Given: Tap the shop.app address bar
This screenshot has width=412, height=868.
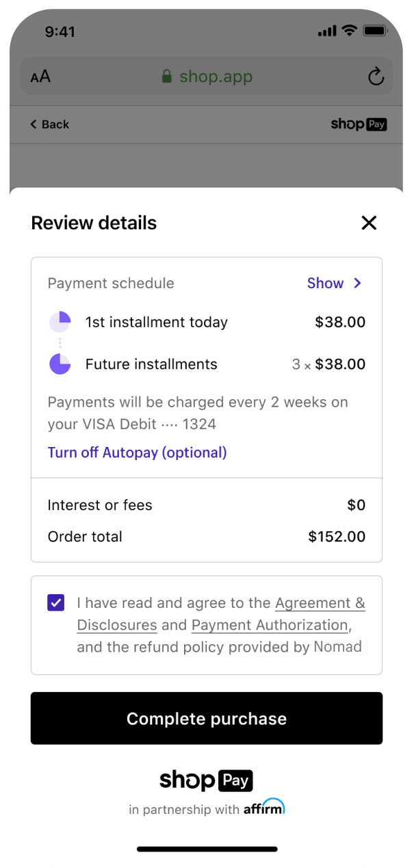Looking at the screenshot, I should (206, 76).
